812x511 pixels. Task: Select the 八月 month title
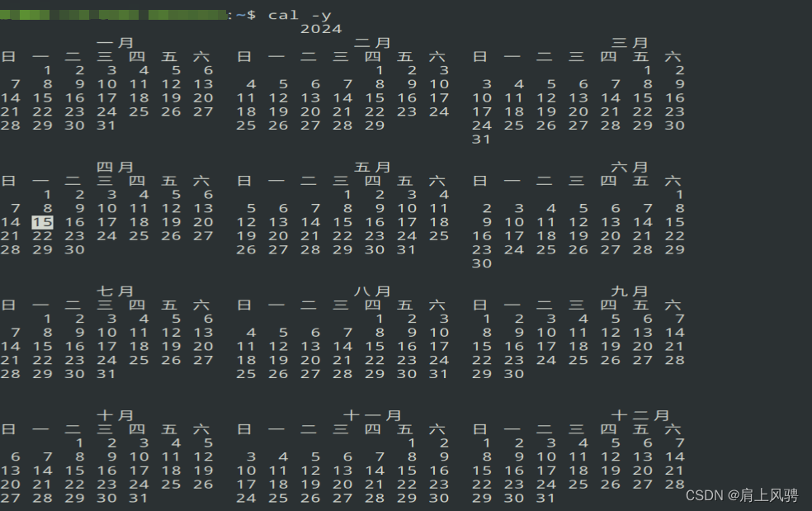[372, 291]
